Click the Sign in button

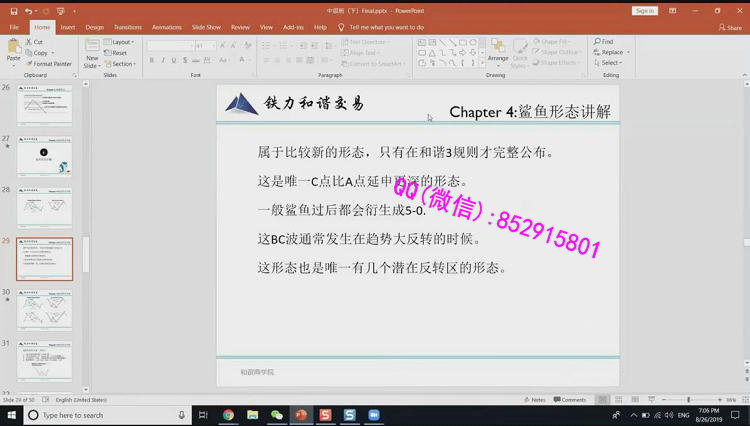645,10
